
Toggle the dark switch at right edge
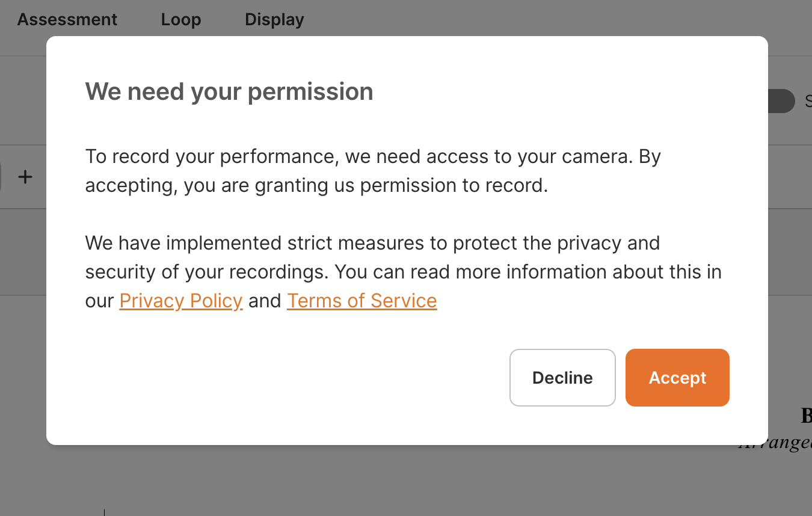click(x=781, y=101)
